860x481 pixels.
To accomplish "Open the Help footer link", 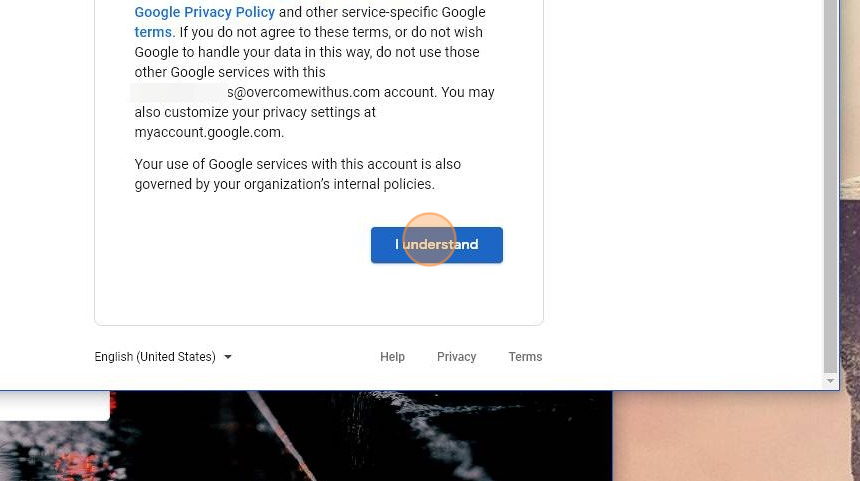I will tap(392, 356).
